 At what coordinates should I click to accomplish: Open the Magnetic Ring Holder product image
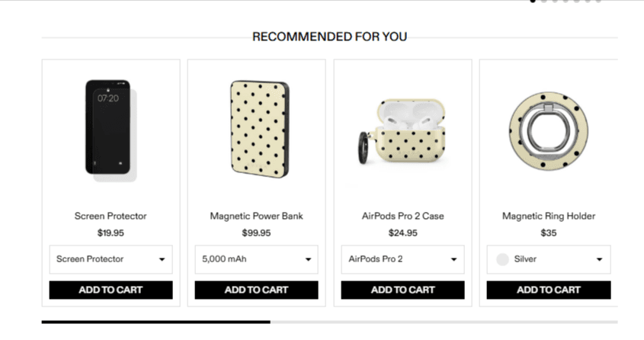tap(549, 130)
